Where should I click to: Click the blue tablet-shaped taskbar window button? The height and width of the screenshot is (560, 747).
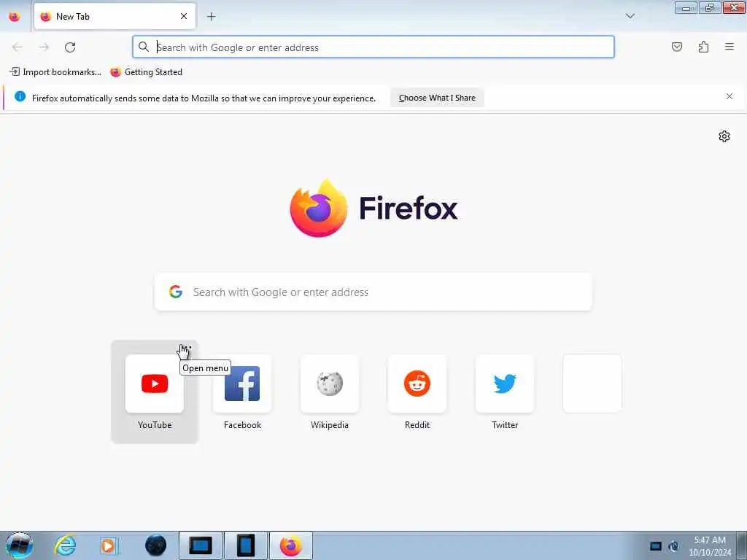coord(247,545)
